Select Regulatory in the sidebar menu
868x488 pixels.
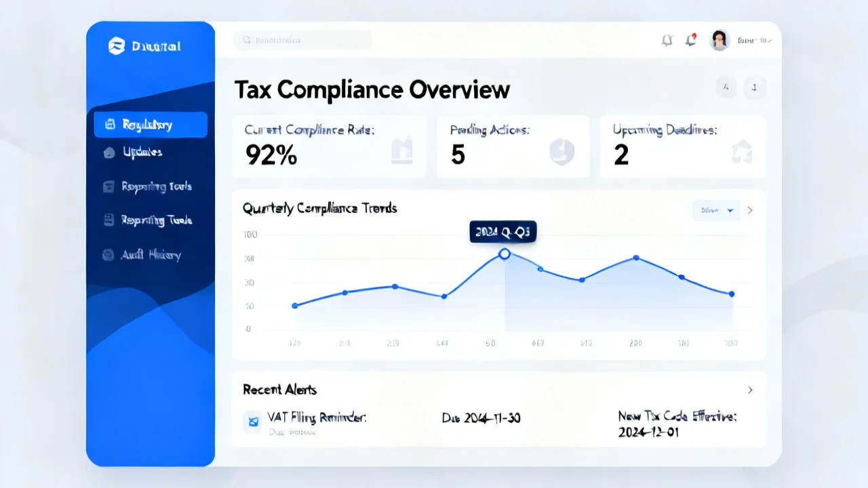click(151, 125)
